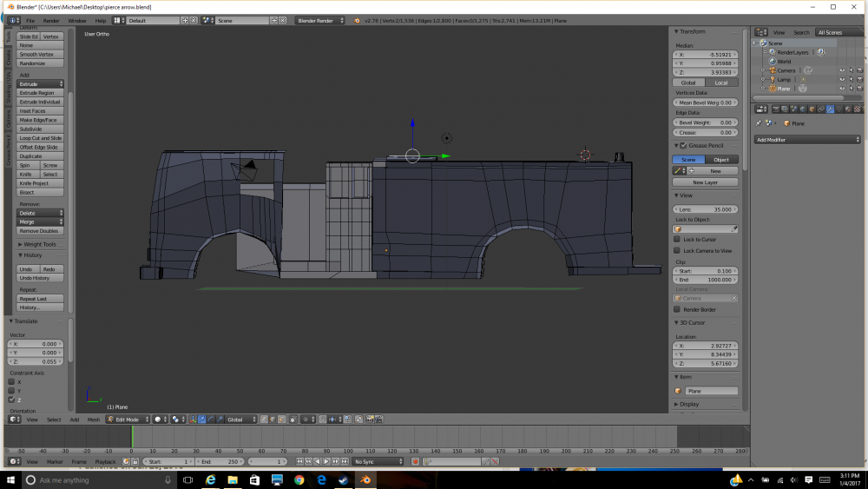Click the Steam icon in taskbar
The width and height of the screenshot is (868, 489).
[x=344, y=479]
